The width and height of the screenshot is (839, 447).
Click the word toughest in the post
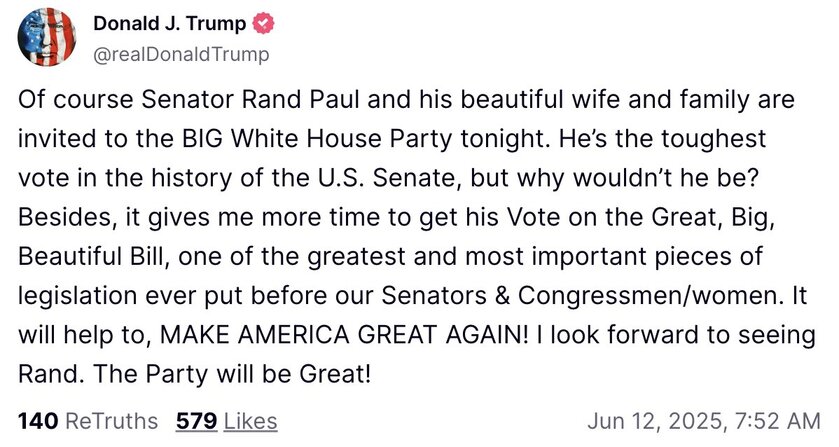[714, 139]
